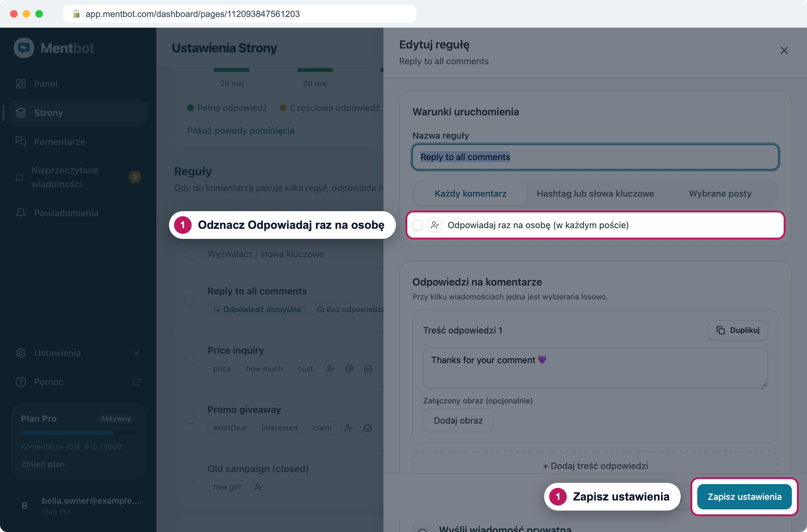Open Komentarze in sidebar
The height and width of the screenshot is (532, 807).
click(78, 142)
